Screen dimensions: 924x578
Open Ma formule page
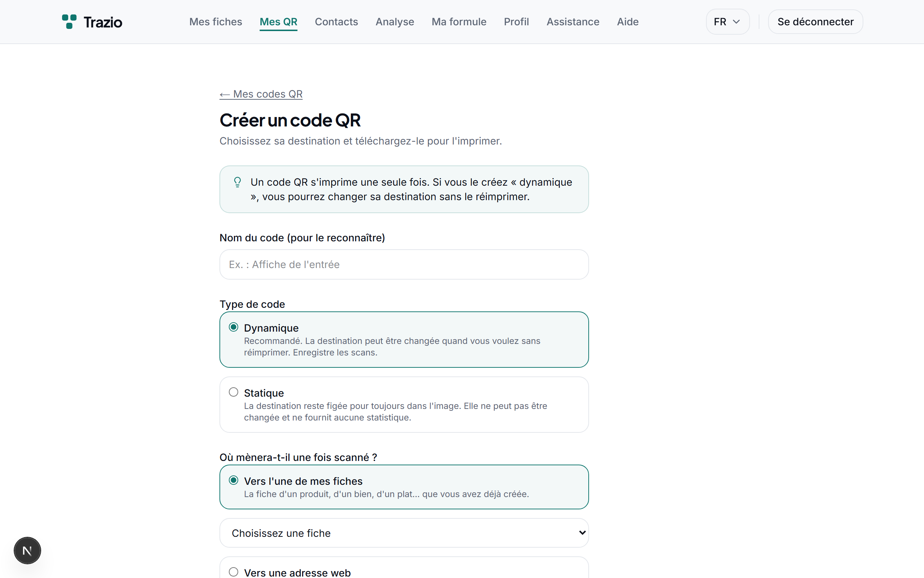coord(459,22)
